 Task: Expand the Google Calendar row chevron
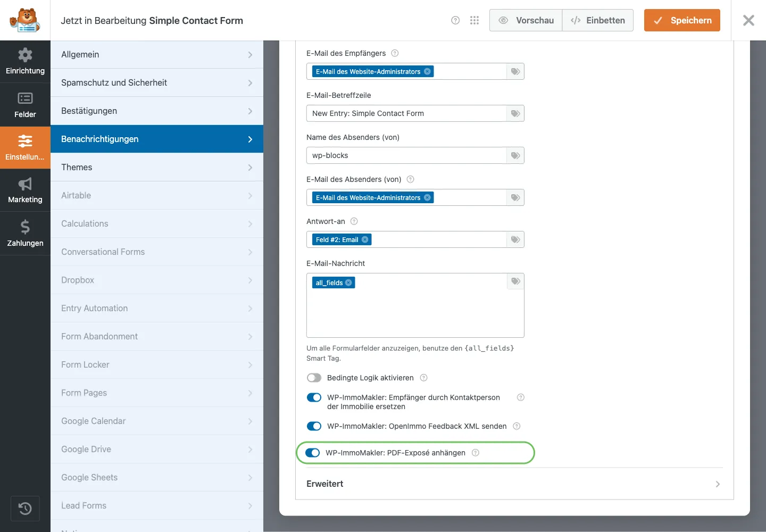coord(250,421)
